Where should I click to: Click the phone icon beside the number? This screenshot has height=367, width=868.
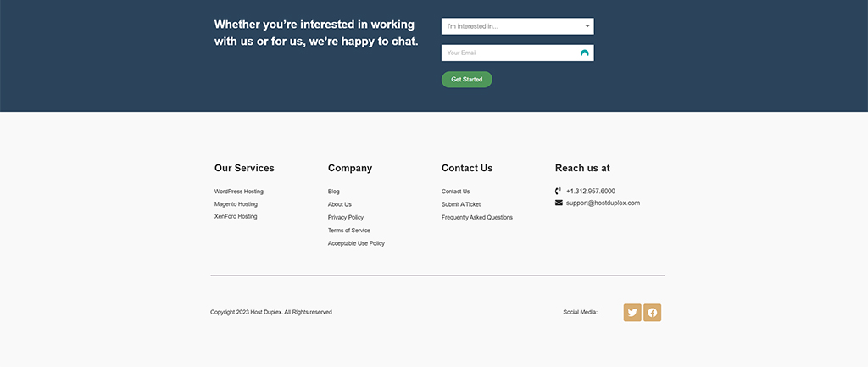point(559,192)
